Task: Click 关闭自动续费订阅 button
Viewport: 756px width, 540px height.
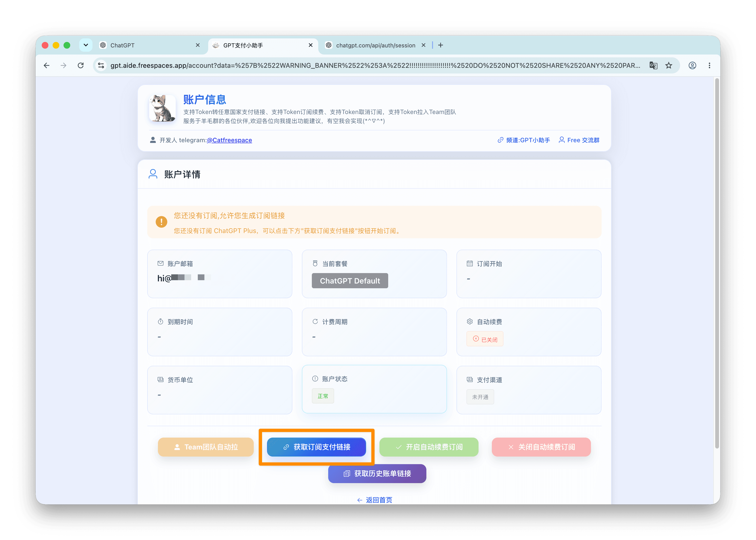Action: [x=541, y=447]
